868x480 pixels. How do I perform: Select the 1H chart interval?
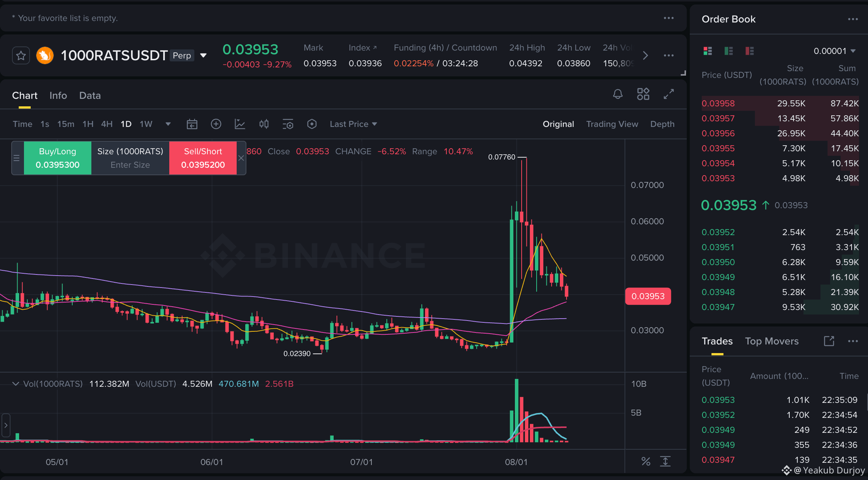[x=88, y=124]
